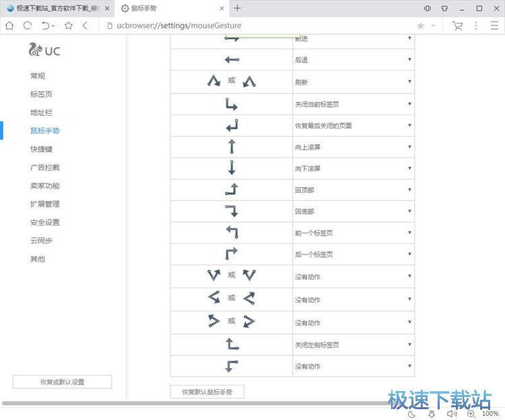Image resolution: width=505 pixels, height=420 pixels.
Task: Click the left arrow gesture icon
Action: point(232,59)
